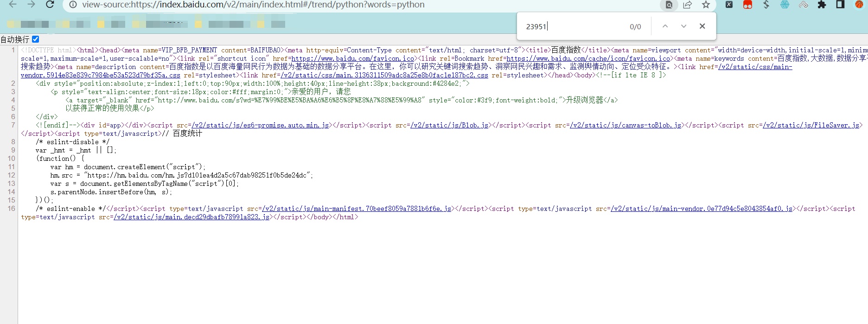Jump to next find result
The height and width of the screenshot is (324, 868).
tap(683, 26)
